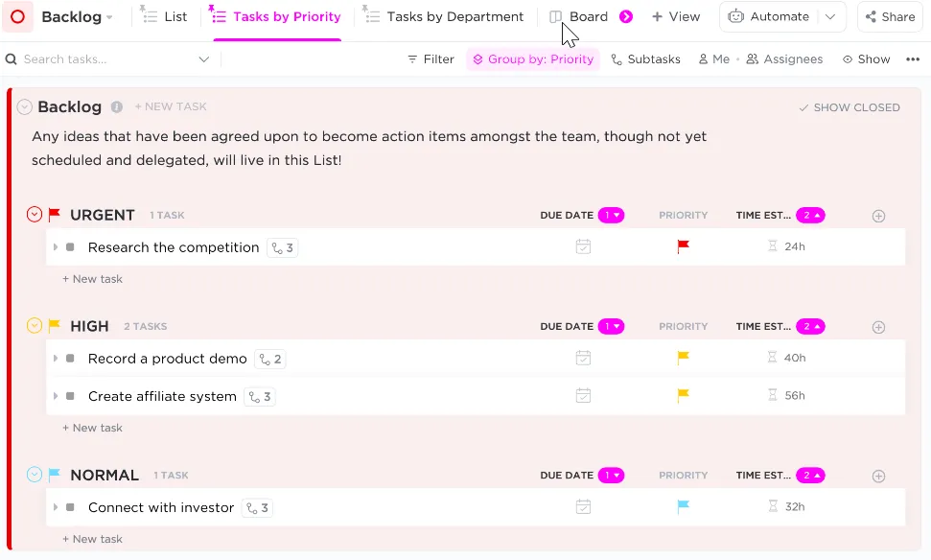Change blue priority flag of Connect with investor
The image size is (931, 560).
(684, 506)
